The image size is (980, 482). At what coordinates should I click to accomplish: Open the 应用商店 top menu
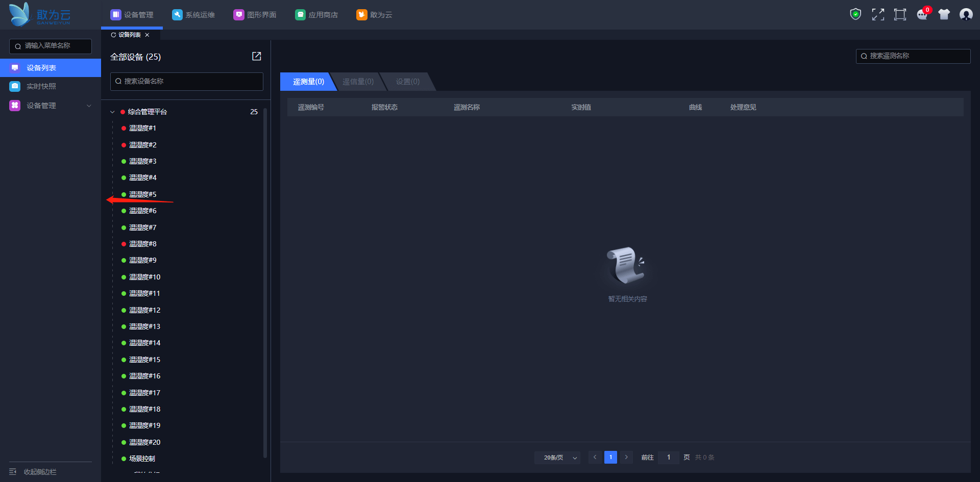(316, 15)
